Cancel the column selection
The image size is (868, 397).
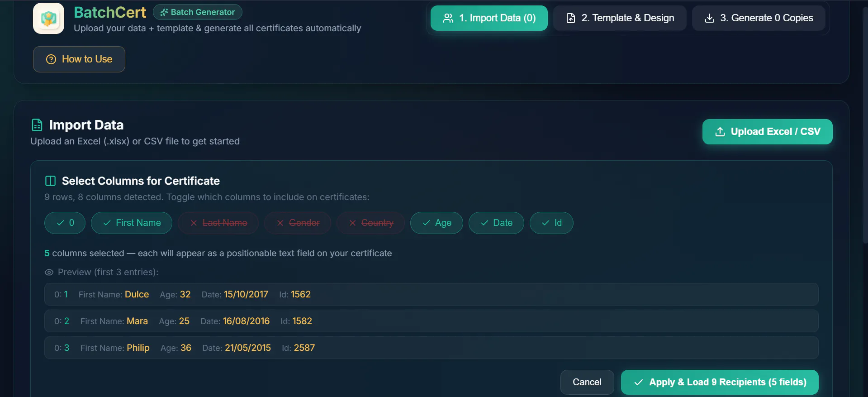[587, 382]
